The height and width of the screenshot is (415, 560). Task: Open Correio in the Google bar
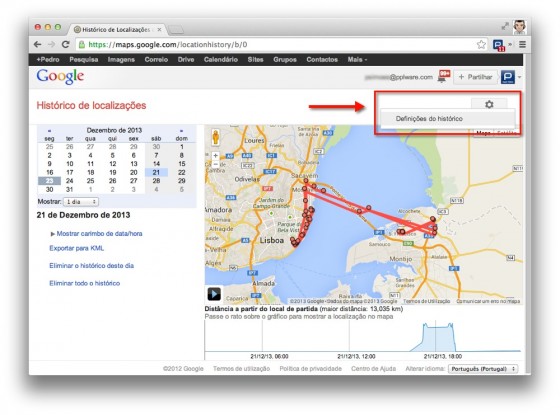pyautogui.click(x=156, y=60)
